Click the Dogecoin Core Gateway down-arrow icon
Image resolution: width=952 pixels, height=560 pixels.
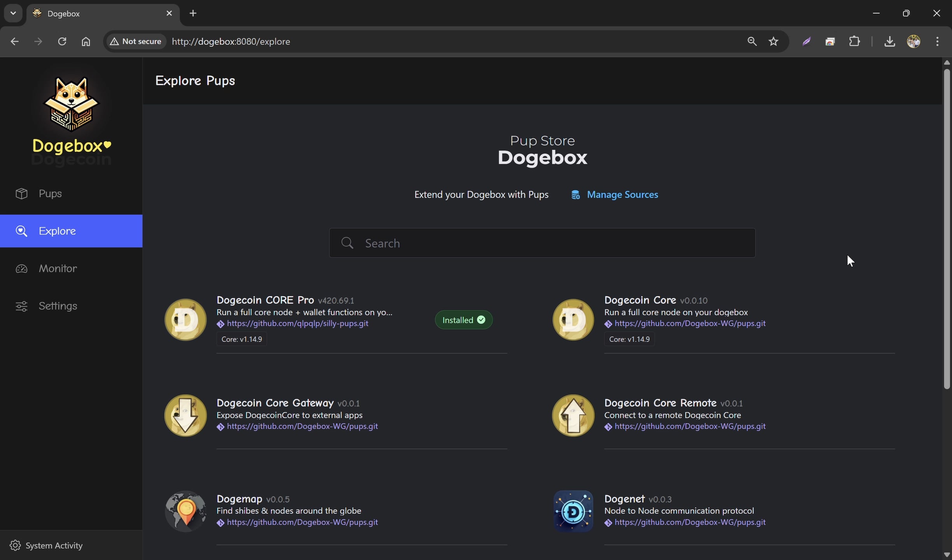tap(185, 415)
